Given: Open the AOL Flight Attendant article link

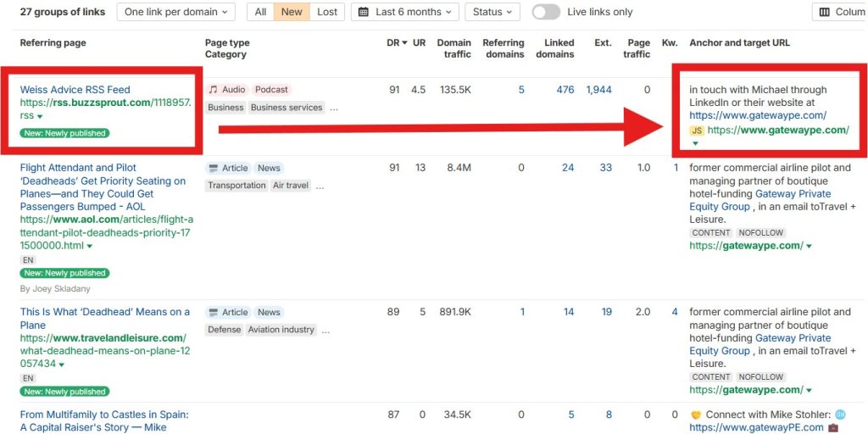Looking at the screenshot, I should pyautogui.click(x=103, y=187).
